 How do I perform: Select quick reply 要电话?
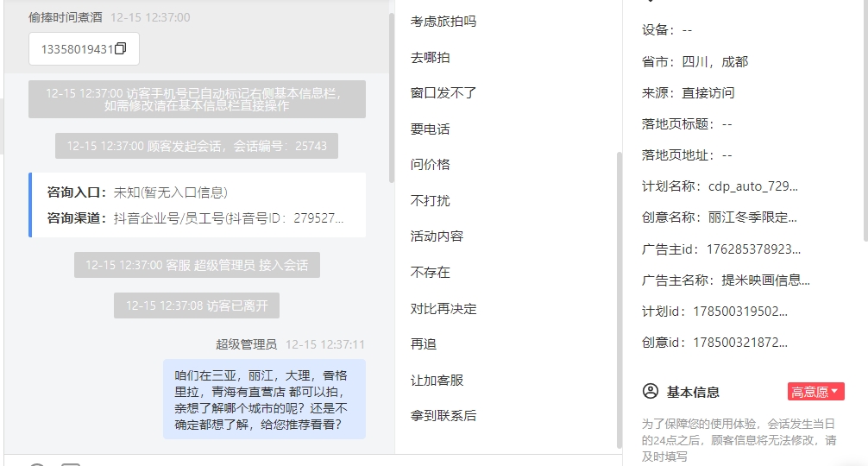(430, 129)
